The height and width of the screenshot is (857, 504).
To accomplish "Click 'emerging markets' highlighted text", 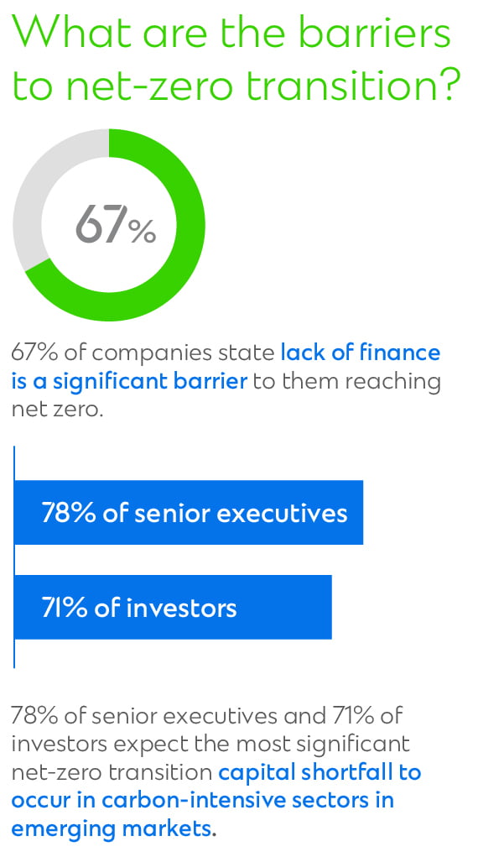I will [111, 829].
